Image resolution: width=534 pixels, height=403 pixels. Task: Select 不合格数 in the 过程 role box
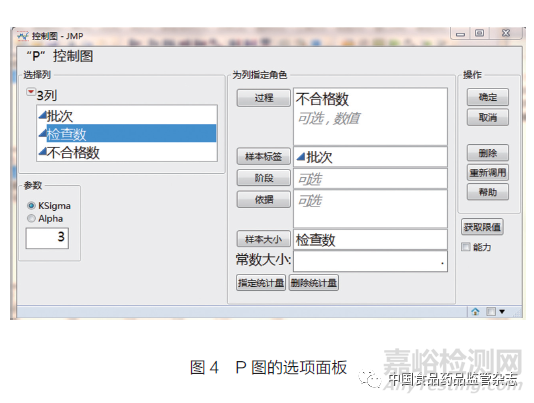tap(322, 99)
